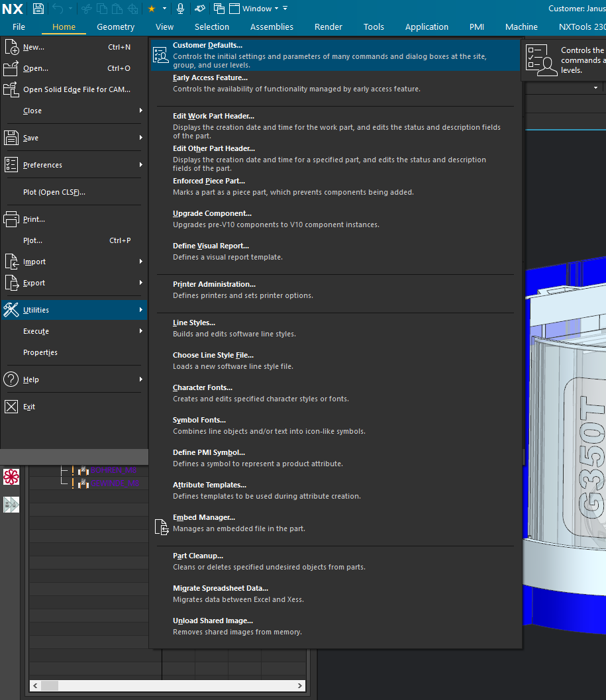Switch to the PMI ribbon tab
The height and width of the screenshot is (700, 606).
pos(476,26)
